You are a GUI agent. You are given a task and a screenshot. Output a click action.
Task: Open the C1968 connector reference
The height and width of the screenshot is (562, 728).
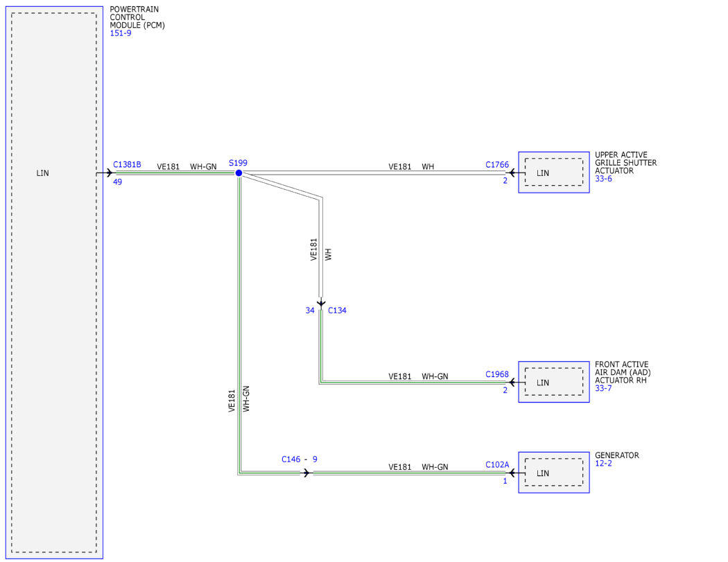pos(497,374)
